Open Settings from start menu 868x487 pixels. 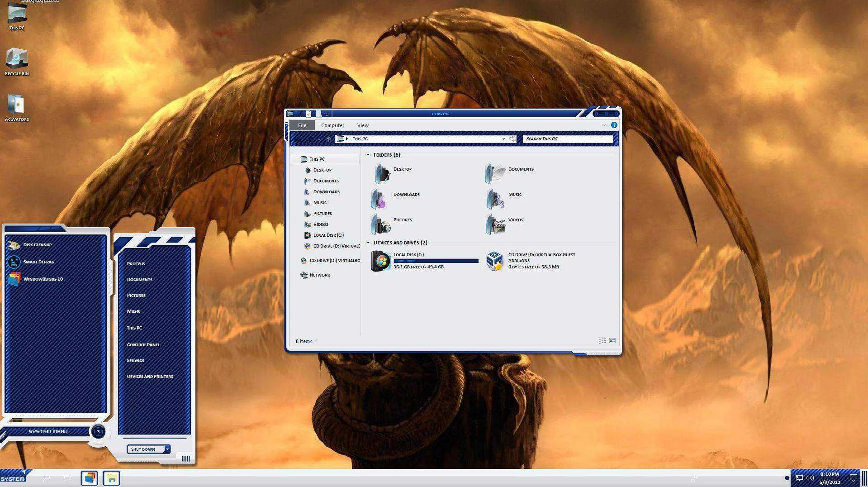[x=135, y=361]
